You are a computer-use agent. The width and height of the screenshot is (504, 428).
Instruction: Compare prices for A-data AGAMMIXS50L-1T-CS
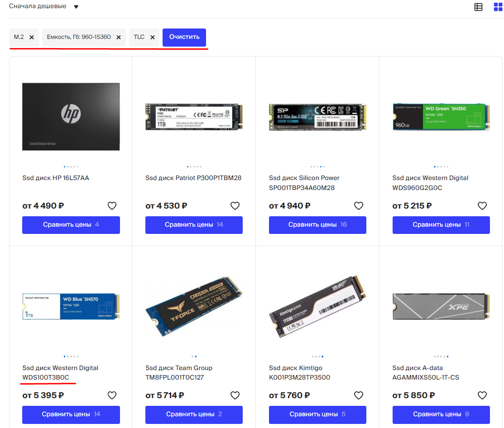tap(441, 414)
